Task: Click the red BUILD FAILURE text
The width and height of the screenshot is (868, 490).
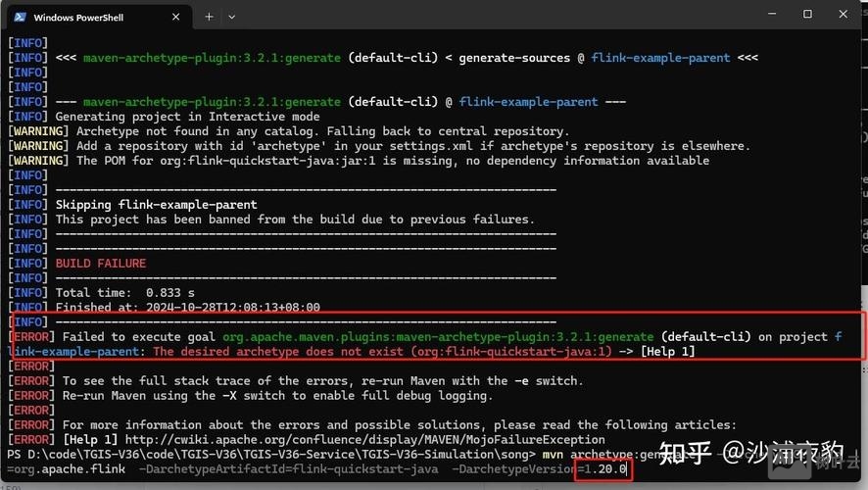Action: coord(100,264)
